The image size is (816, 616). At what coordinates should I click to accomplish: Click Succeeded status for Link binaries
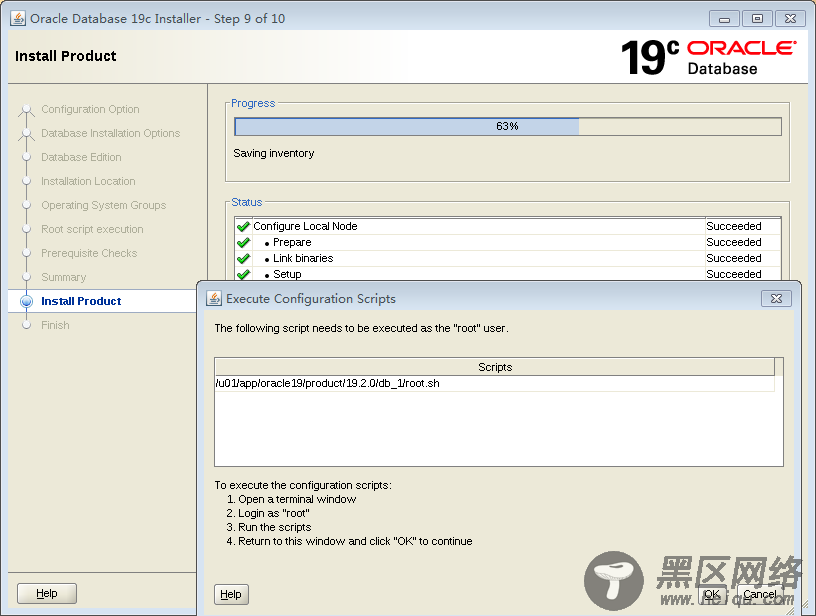[x=734, y=258]
